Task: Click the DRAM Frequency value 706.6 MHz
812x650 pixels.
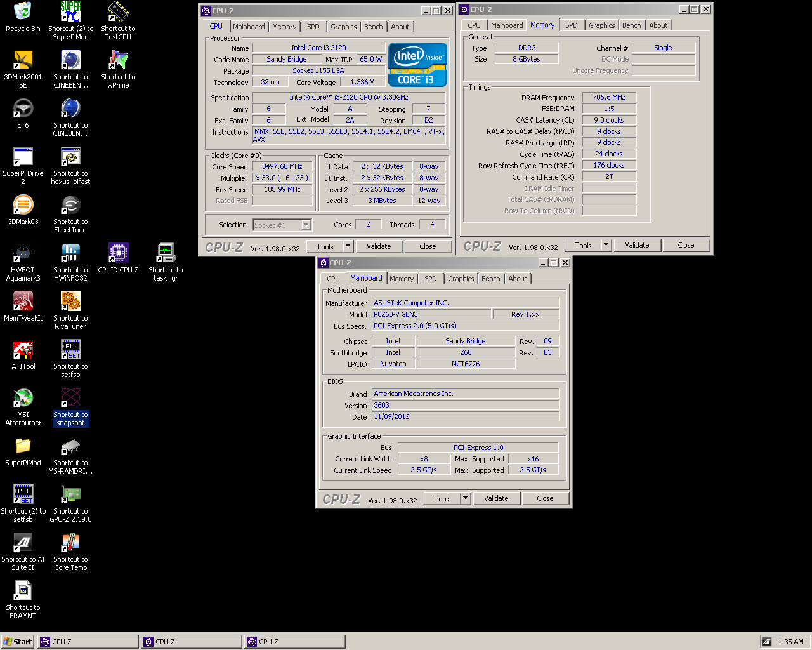Action: point(609,97)
